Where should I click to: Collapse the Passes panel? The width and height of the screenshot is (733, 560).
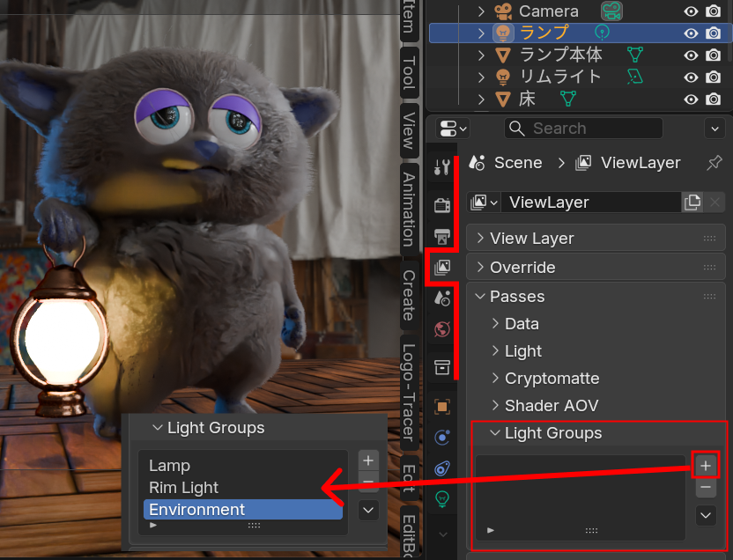pyautogui.click(x=480, y=297)
